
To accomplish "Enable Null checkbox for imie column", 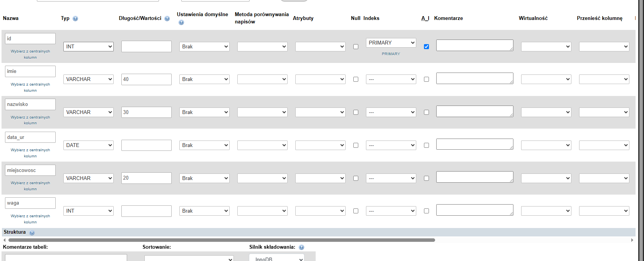I will [356, 79].
